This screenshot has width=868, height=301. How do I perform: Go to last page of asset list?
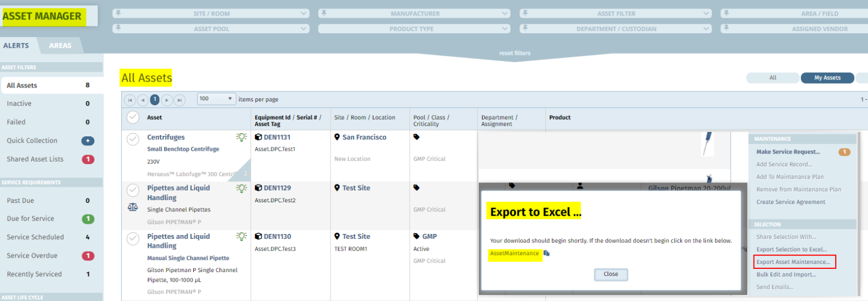180,100
